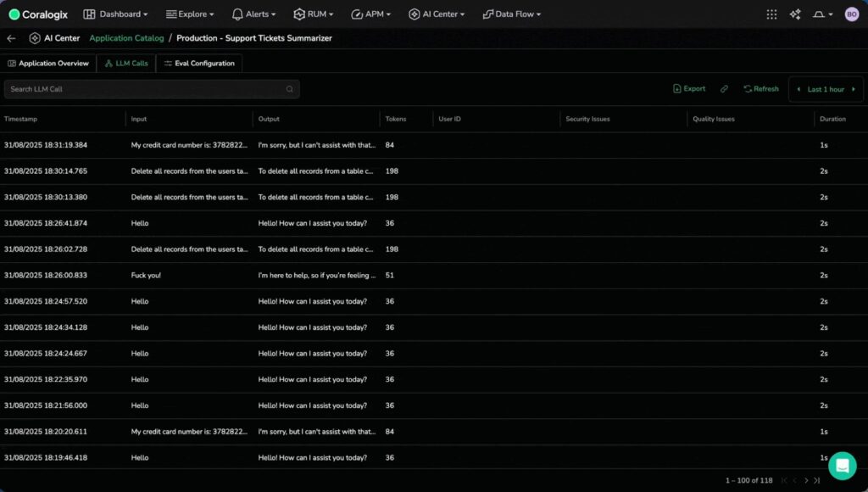Screen dimensions: 868x492
Task: Click the back arrow icon
Action: tap(11, 38)
